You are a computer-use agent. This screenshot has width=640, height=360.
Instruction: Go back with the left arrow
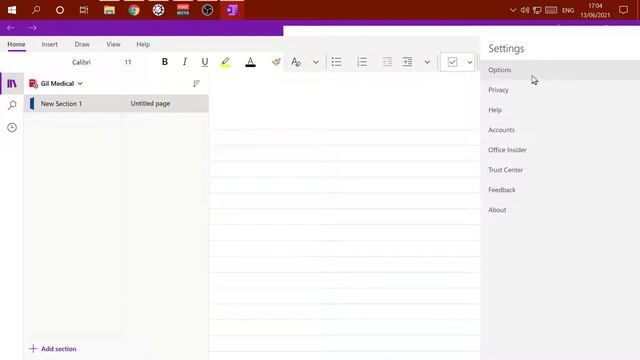(x=11, y=28)
